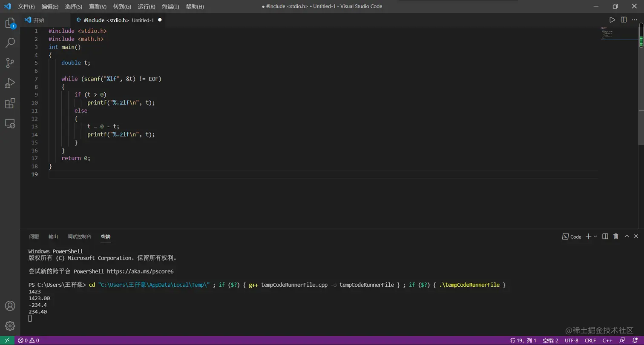Click 'int main()' on line 3
The width and height of the screenshot is (644, 345).
click(65, 47)
